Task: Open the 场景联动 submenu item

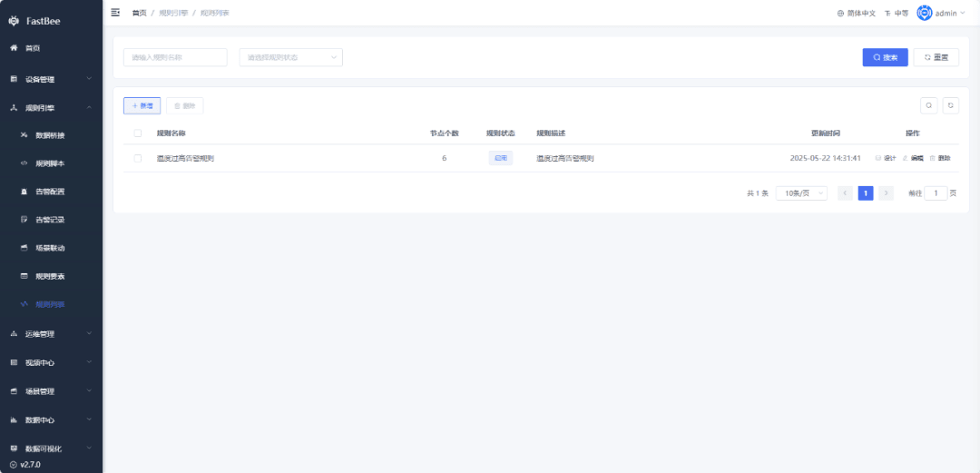Action: (51, 248)
